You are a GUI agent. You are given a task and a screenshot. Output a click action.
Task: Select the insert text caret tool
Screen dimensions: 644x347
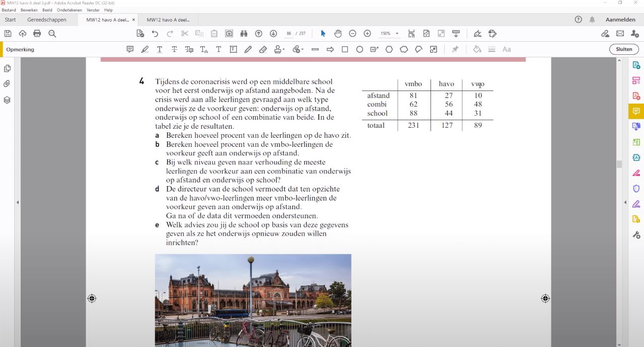pos(204,49)
